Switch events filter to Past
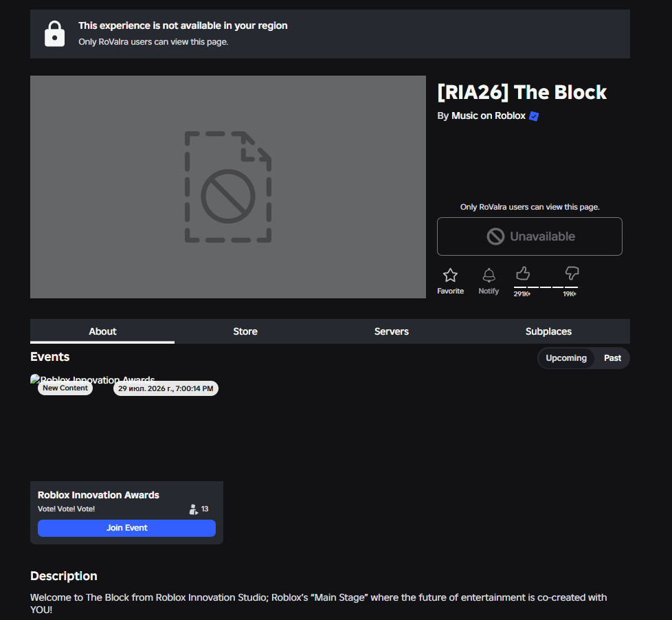672x620 pixels. click(x=612, y=358)
